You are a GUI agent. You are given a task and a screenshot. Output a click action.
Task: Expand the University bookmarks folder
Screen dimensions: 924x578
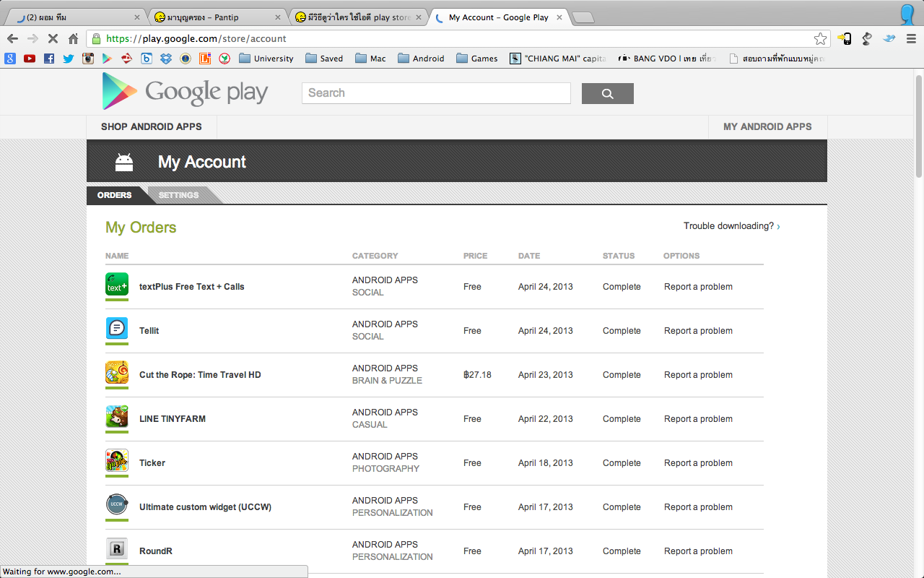click(266, 59)
